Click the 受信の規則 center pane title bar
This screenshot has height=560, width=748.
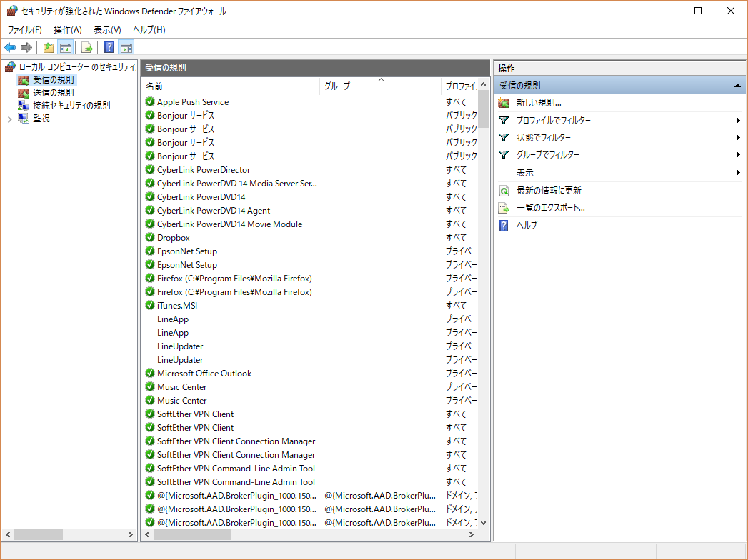click(315, 68)
